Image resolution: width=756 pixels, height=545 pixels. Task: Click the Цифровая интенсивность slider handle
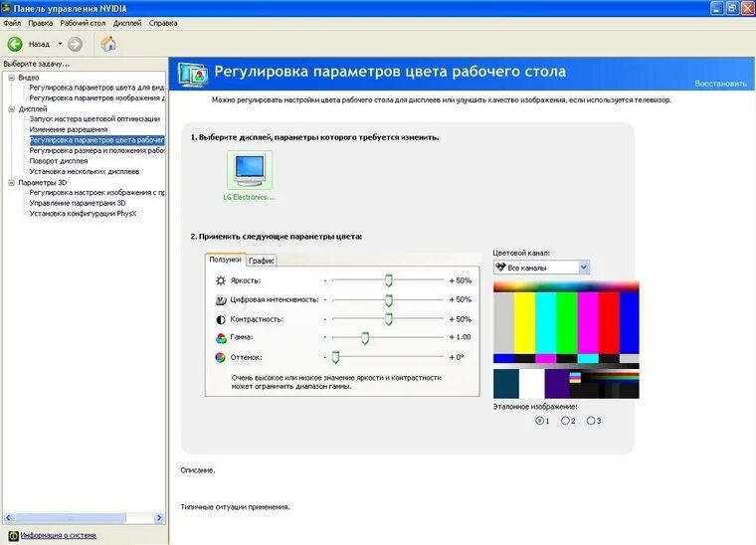pos(389,300)
